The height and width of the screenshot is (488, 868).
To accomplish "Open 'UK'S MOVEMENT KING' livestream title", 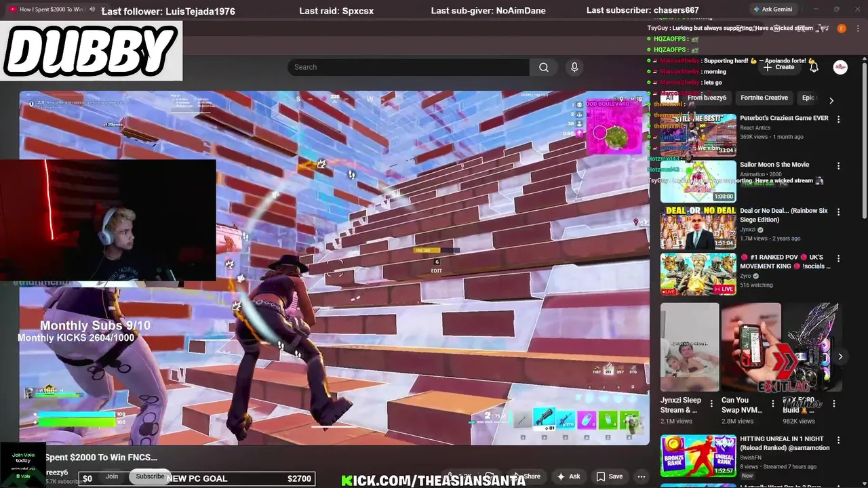I will [785, 262].
